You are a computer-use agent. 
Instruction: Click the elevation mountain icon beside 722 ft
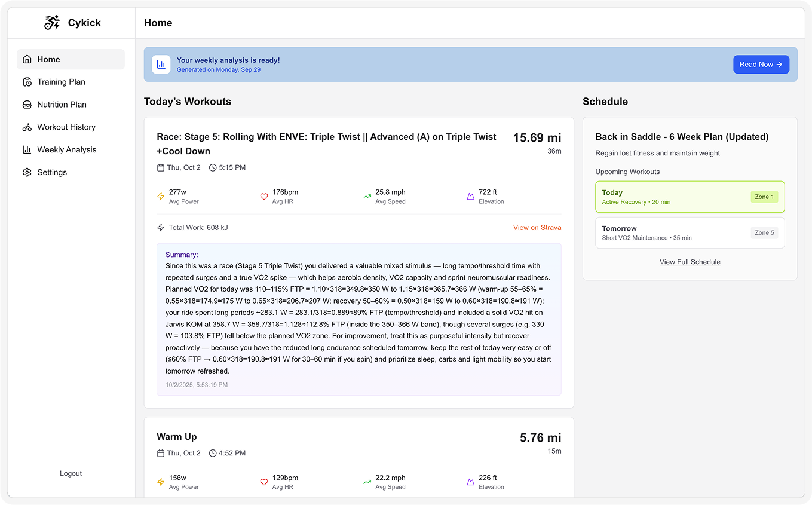click(x=470, y=197)
